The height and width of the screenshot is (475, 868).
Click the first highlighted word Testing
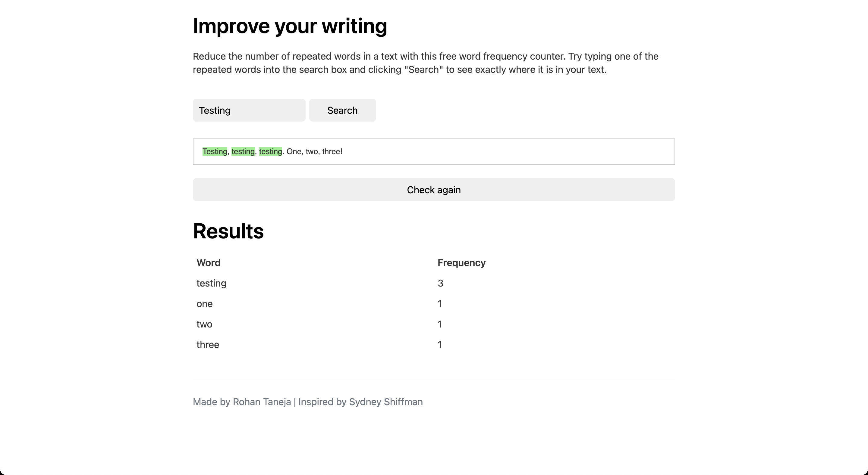pos(215,151)
